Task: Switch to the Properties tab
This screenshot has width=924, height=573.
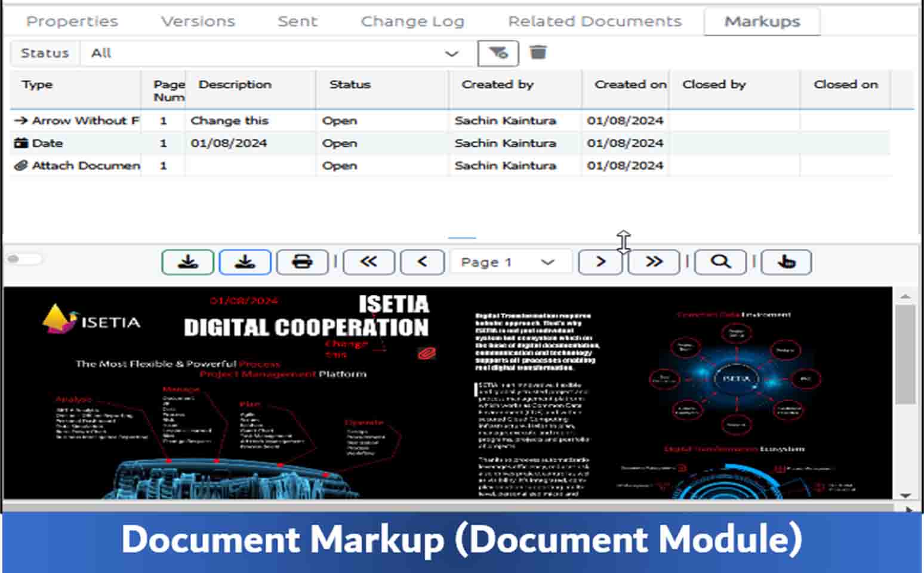Action: click(72, 21)
